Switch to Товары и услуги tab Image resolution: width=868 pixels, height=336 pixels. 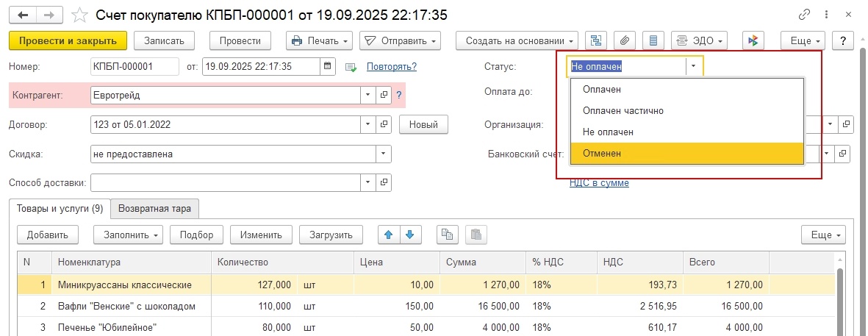click(x=60, y=209)
